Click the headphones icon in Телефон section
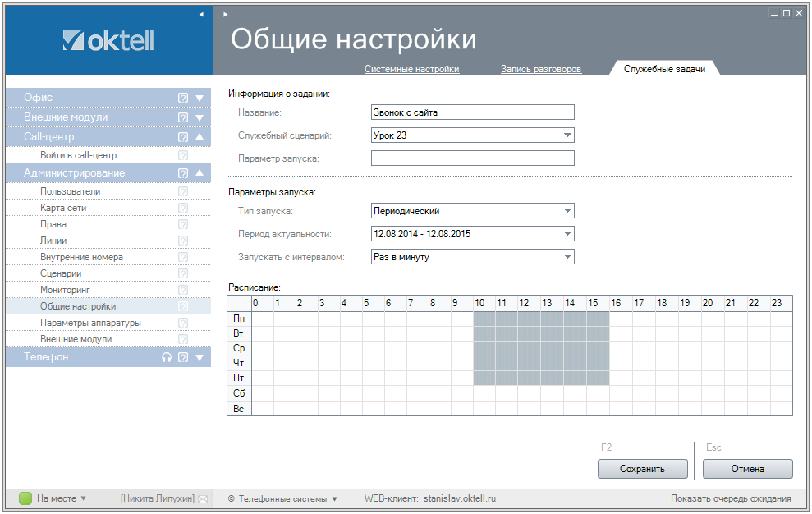This screenshot has width=812, height=514. click(x=167, y=357)
